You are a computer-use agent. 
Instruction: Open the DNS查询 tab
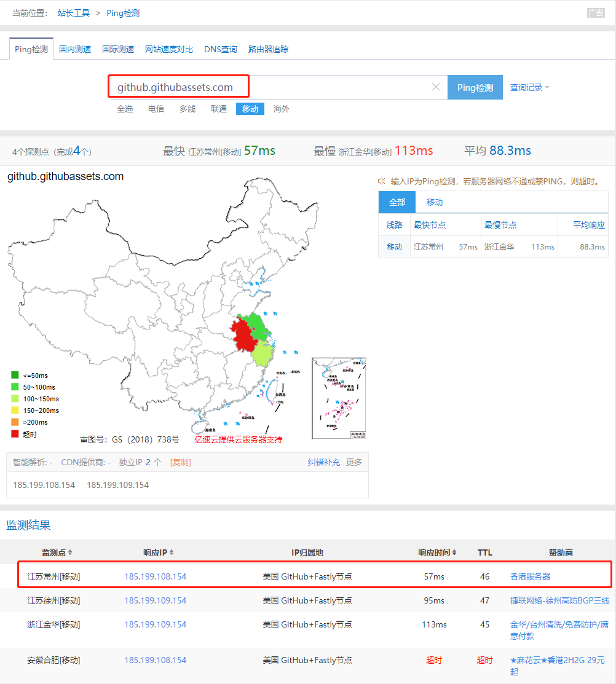(x=221, y=49)
